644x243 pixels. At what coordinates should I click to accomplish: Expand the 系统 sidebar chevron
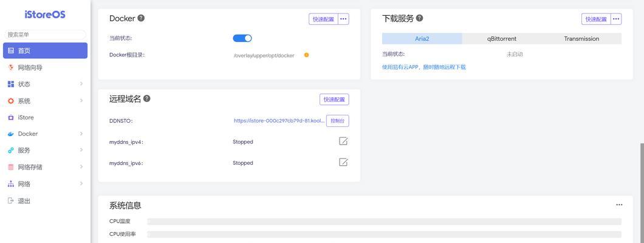pos(81,101)
